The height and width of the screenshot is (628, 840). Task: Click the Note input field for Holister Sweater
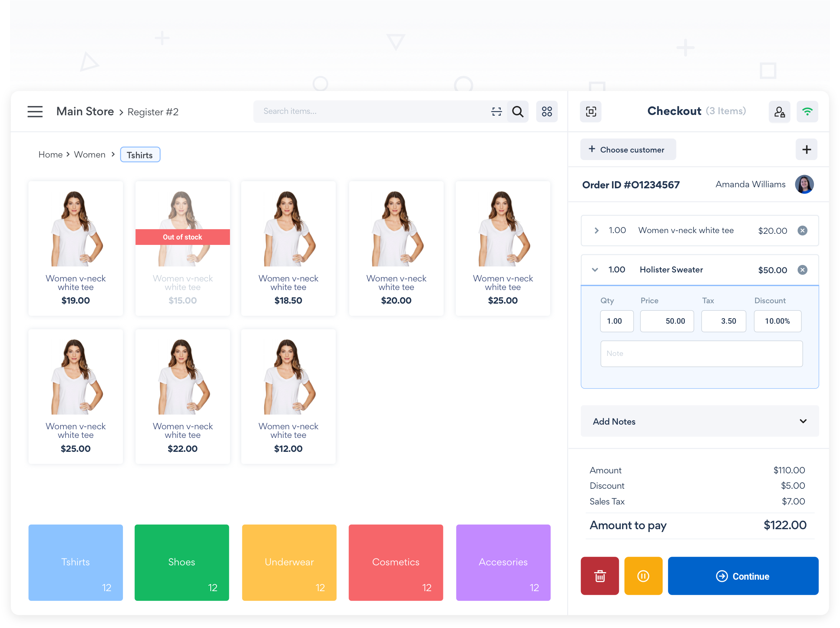(701, 353)
